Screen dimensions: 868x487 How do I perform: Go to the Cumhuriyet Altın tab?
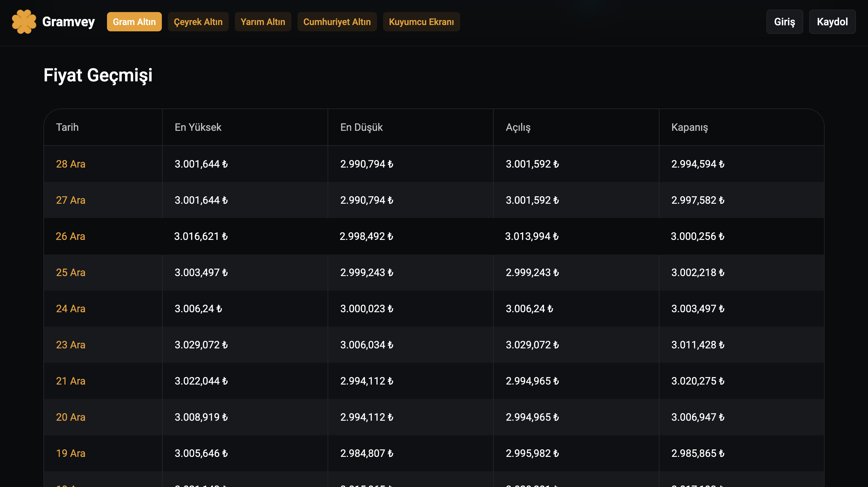337,22
